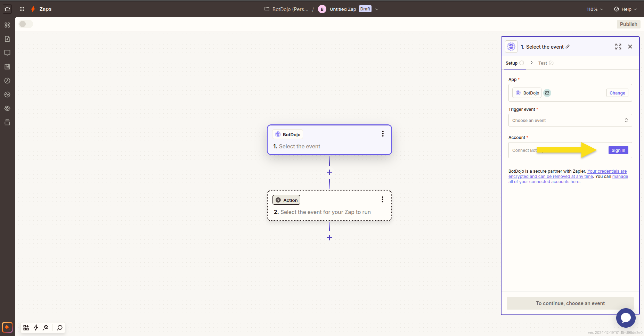Click the Home icon in the top bar
This screenshot has width=644, height=336.
(7, 9)
